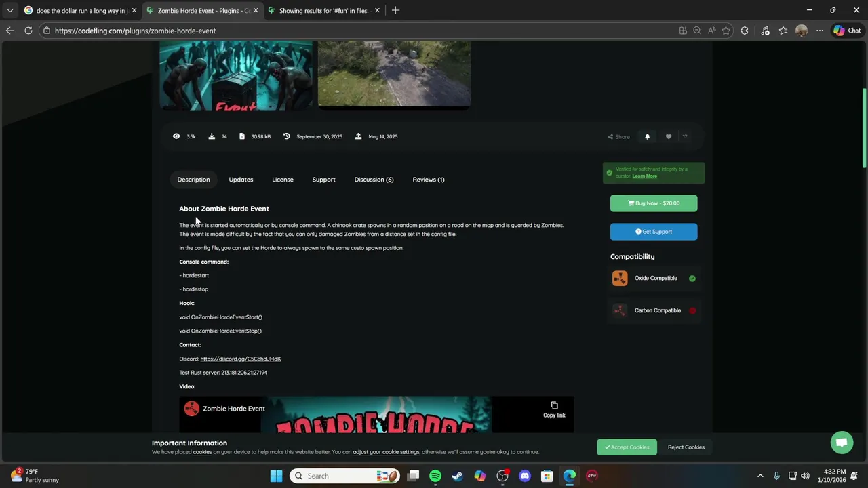868x488 pixels.
Task: Go back using browser back arrow
Action: pyautogui.click(x=9, y=30)
